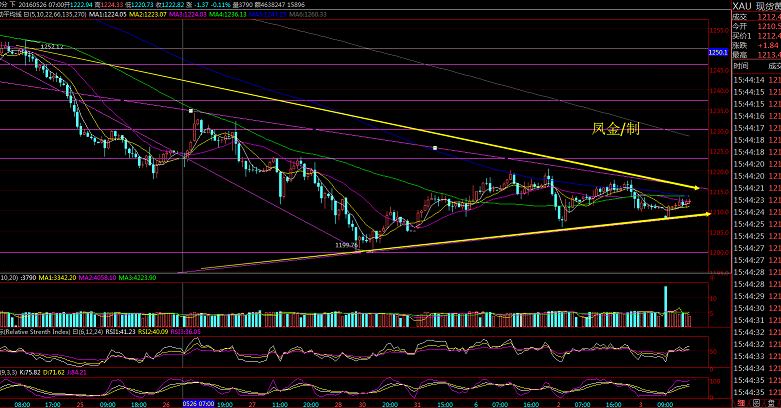Screen dimensions: 781x408
Task: Click the 1252.12 high price label
Action: [x=52, y=47]
